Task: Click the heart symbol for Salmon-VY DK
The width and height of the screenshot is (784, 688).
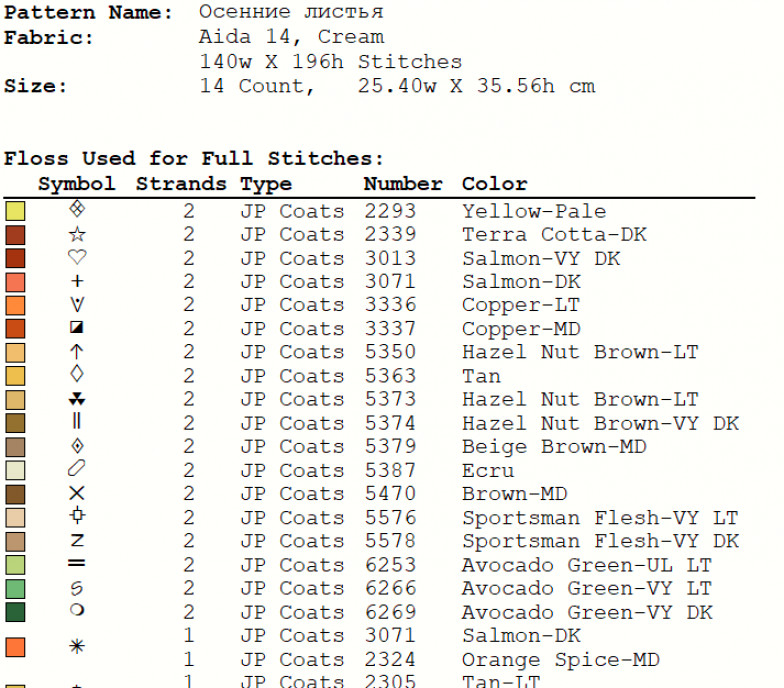Action: click(77, 258)
